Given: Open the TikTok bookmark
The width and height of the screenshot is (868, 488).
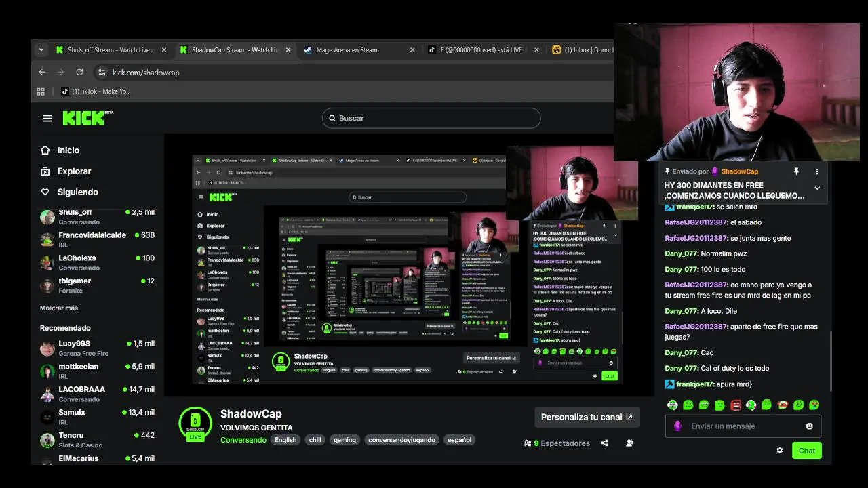Looking at the screenshot, I should (96, 91).
